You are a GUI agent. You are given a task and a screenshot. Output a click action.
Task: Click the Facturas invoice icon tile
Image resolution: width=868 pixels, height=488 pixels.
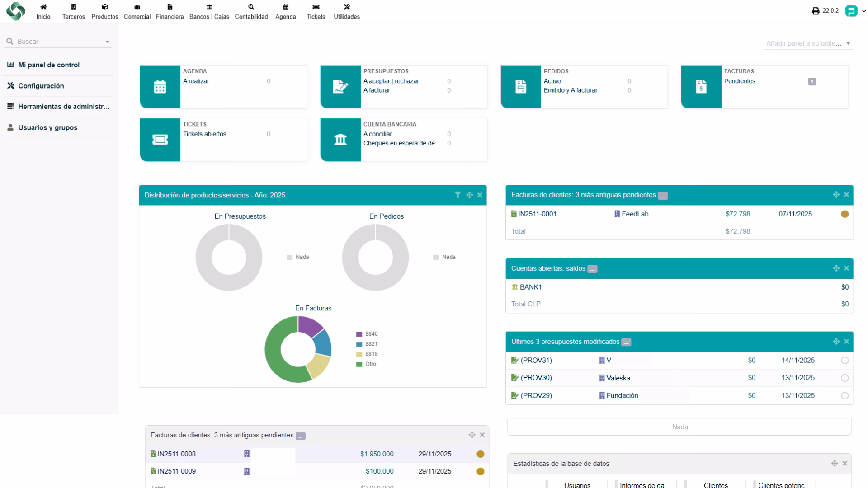click(x=701, y=87)
